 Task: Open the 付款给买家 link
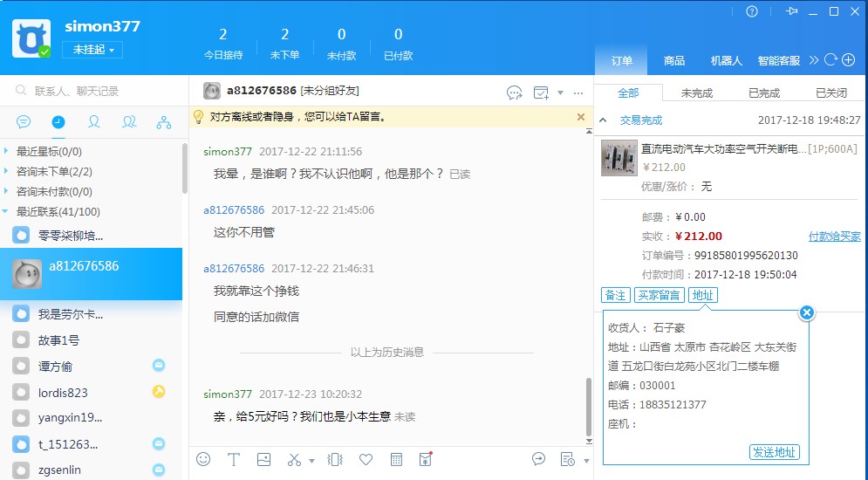pos(834,237)
